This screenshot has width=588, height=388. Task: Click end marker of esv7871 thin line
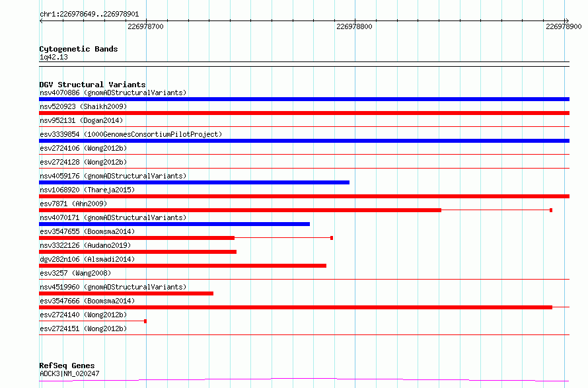point(551,210)
